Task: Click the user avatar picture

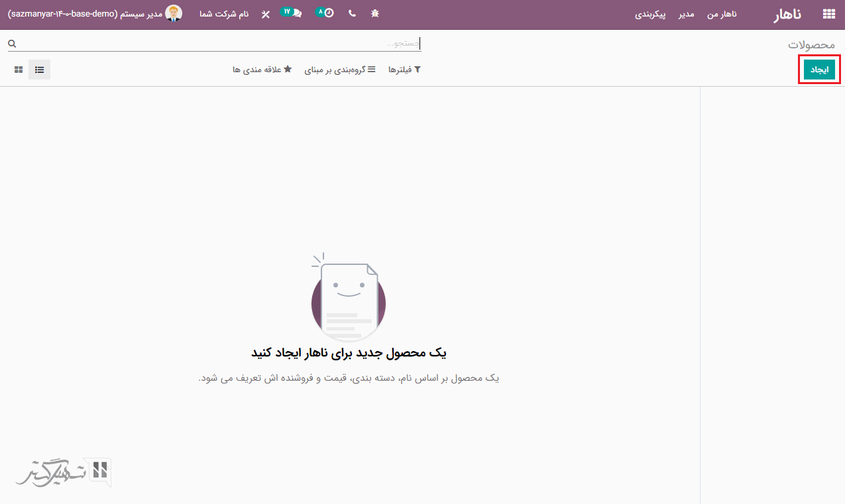Action: click(174, 13)
